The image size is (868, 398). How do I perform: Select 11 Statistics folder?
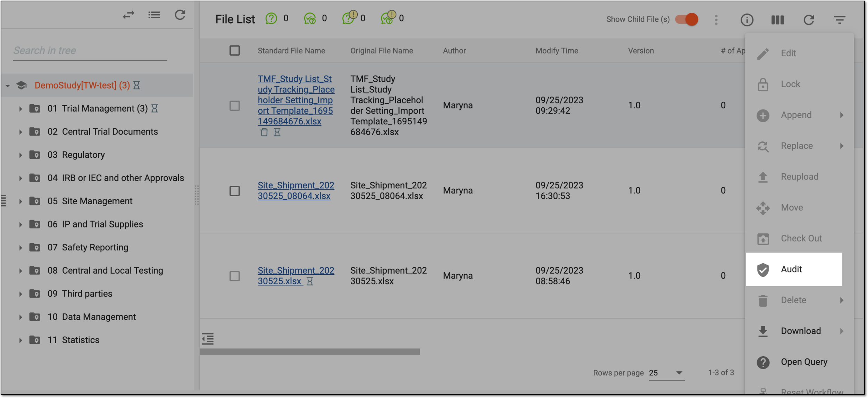tap(73, 340)
